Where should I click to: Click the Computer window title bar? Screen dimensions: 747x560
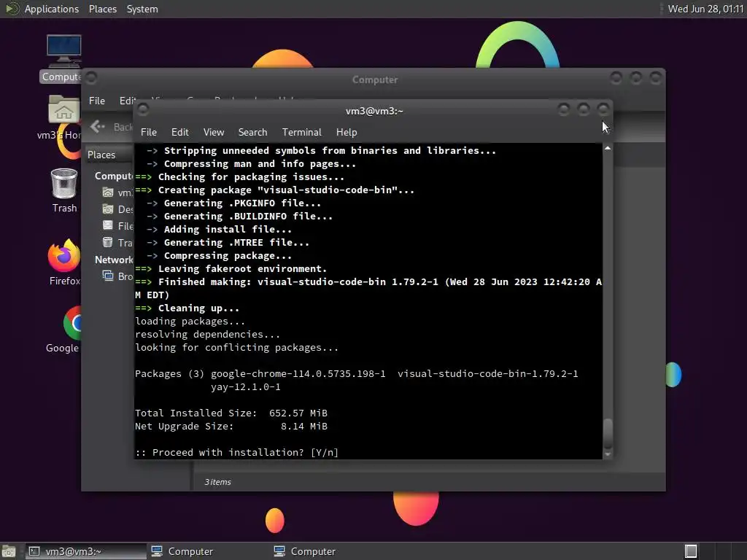tap(374, 79)
